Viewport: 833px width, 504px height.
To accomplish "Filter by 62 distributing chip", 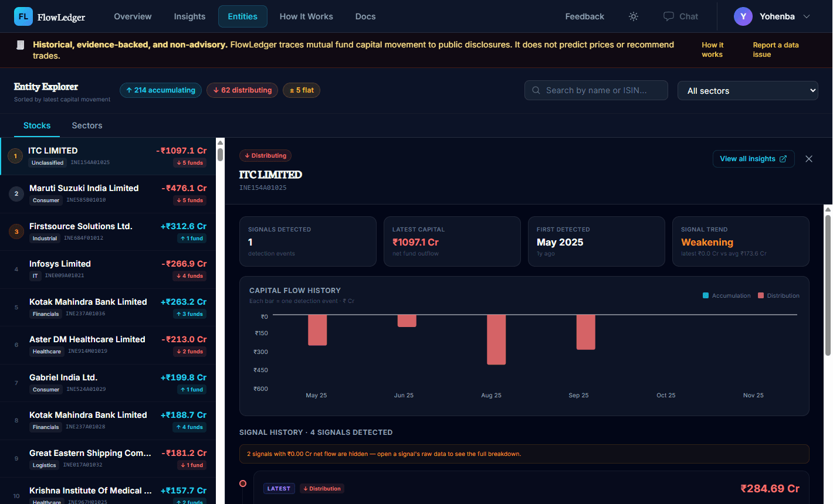I will (242, 90).
